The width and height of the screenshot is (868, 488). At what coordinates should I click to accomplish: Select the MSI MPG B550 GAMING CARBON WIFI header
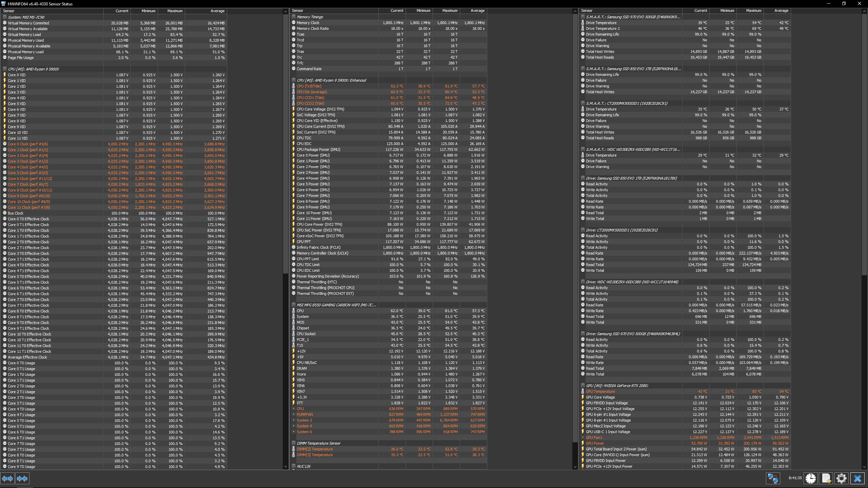coord(389,305)
